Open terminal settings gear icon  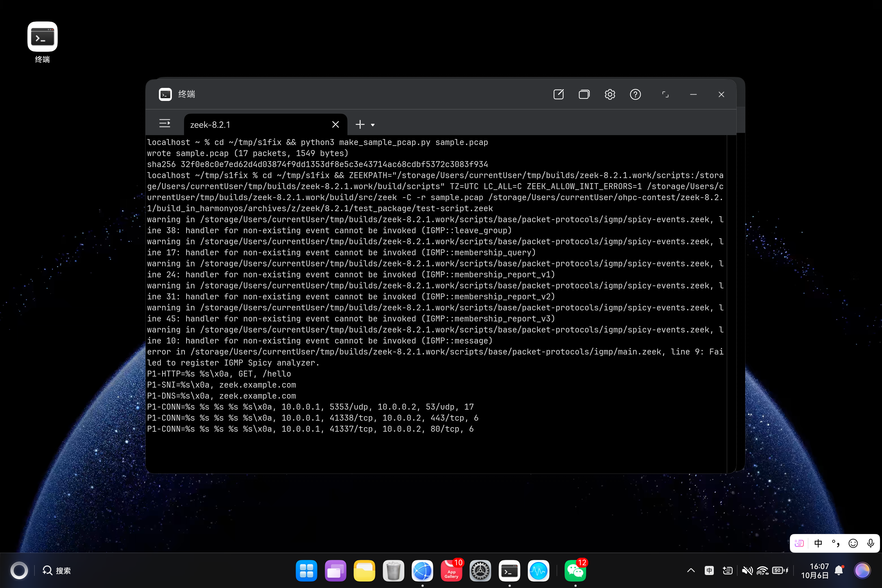610,94
